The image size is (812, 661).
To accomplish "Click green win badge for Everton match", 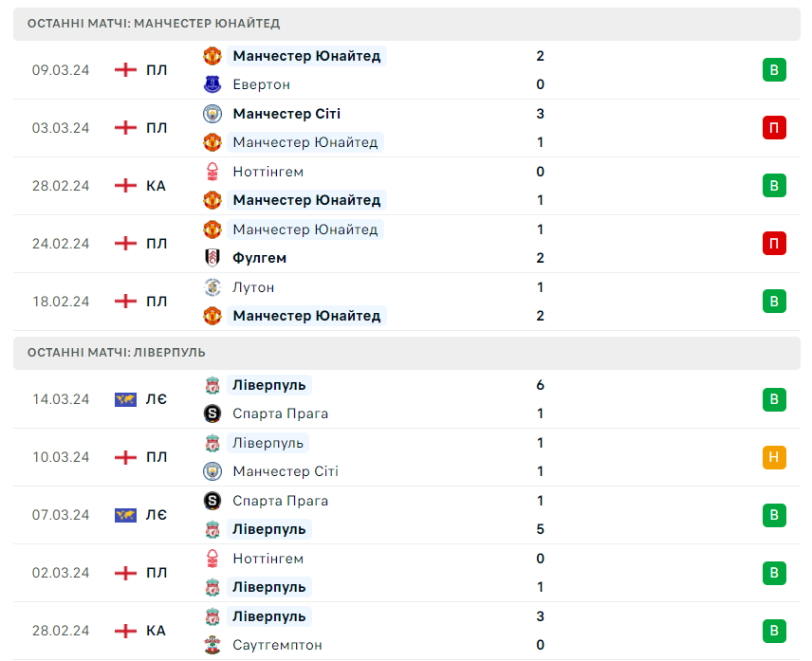I will [774, 69].
